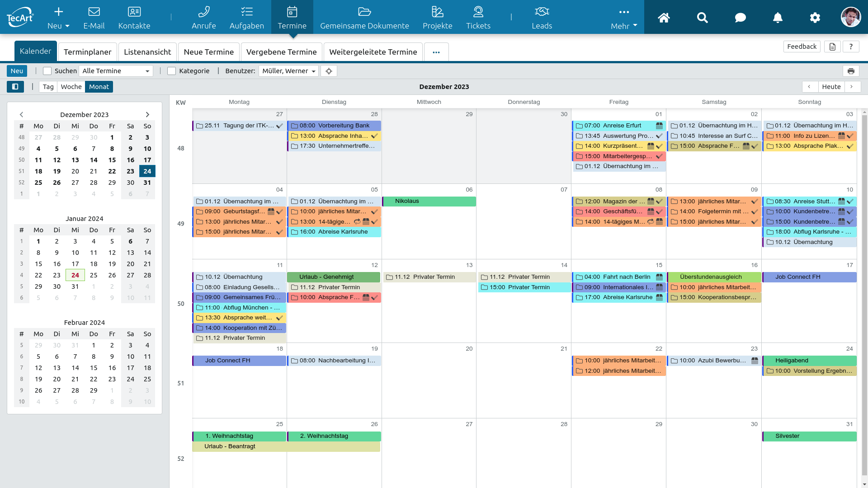Click the Feedback button
The width and height of the screenshot is (868, 488).
click(801, 47)
